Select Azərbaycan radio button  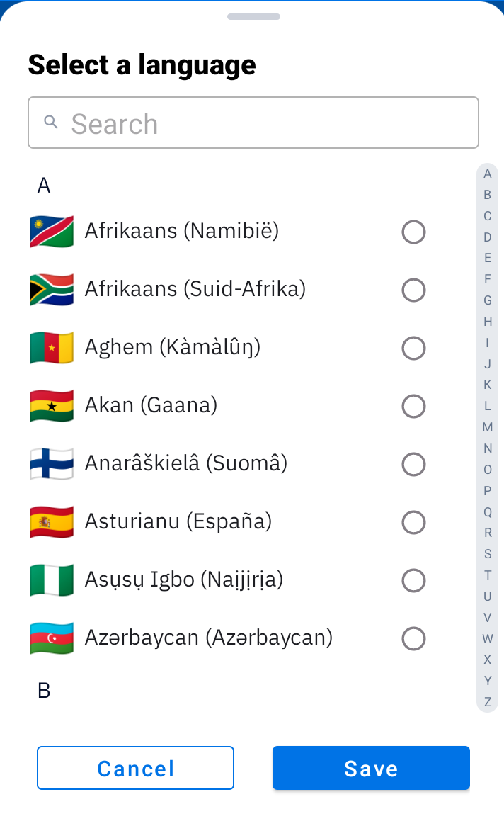(414, 639)
